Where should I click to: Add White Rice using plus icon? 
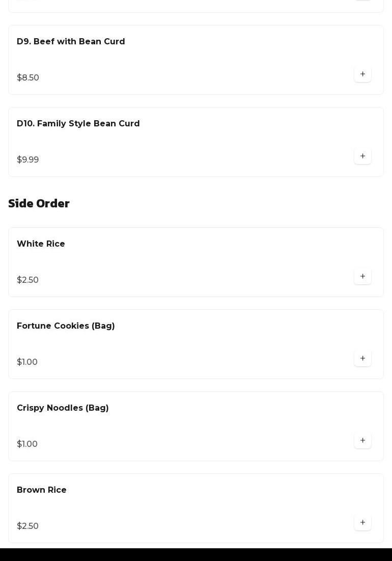click(x=362, y=277)
